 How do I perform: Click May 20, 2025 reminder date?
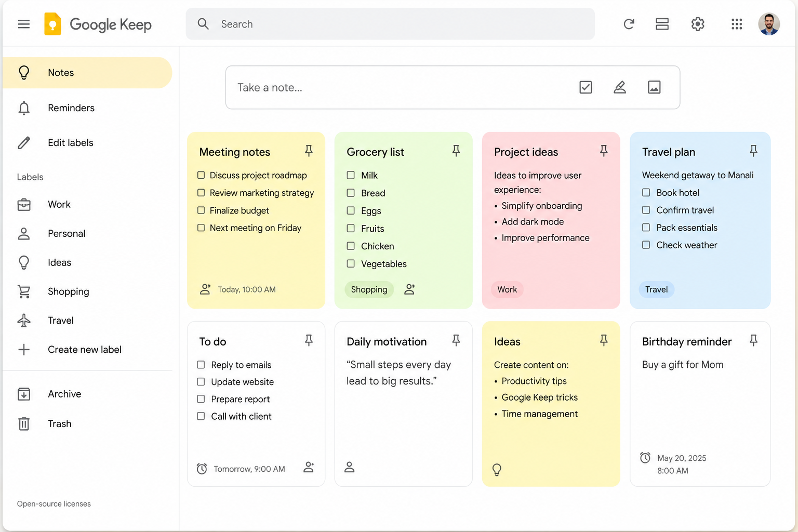pyautogui.click(x=682, y=458)
